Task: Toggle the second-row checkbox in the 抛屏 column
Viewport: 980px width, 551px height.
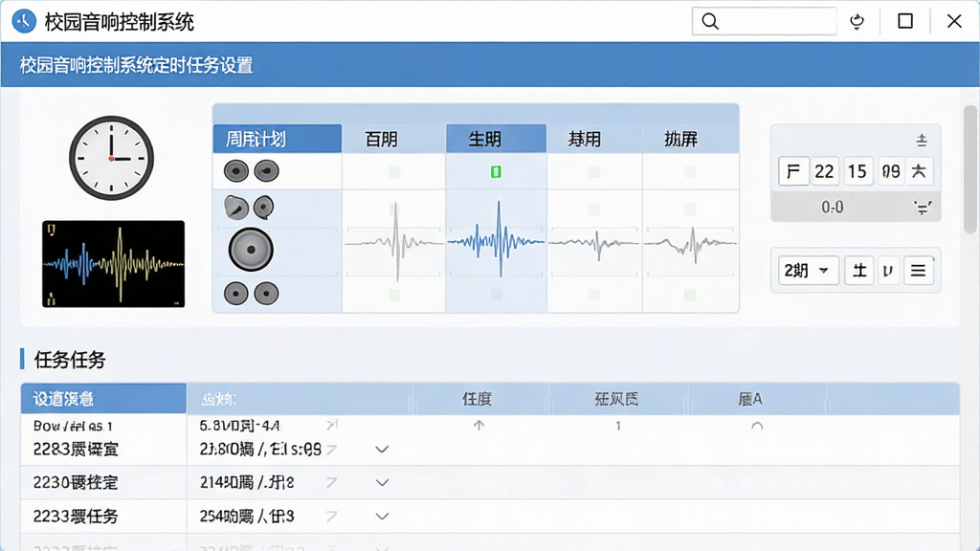Action: click(x=690, y=209)
